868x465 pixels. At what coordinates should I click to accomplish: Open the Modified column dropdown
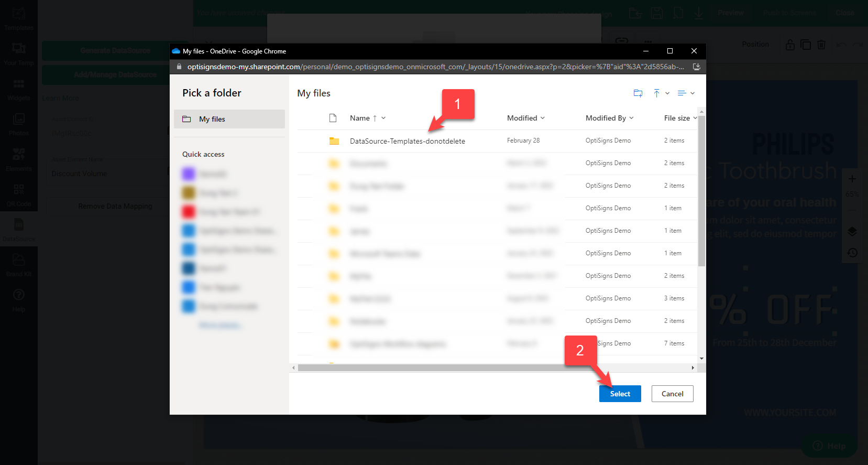(542, 118)
